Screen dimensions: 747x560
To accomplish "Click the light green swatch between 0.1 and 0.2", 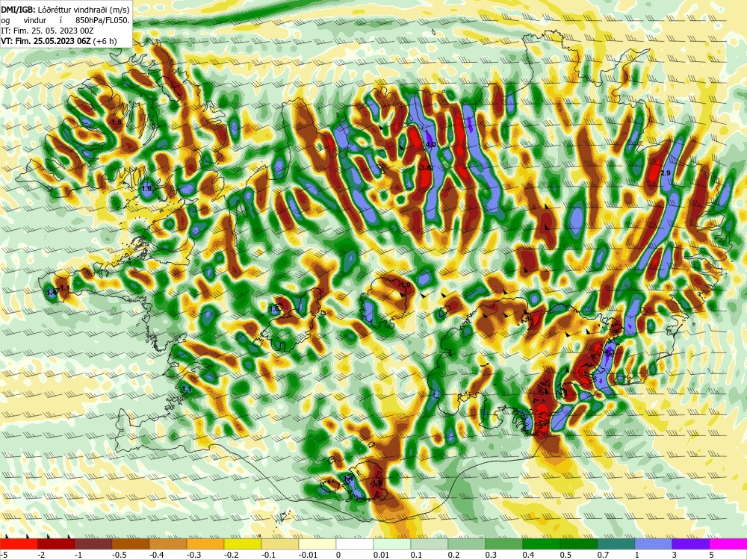I will point(430,544).
